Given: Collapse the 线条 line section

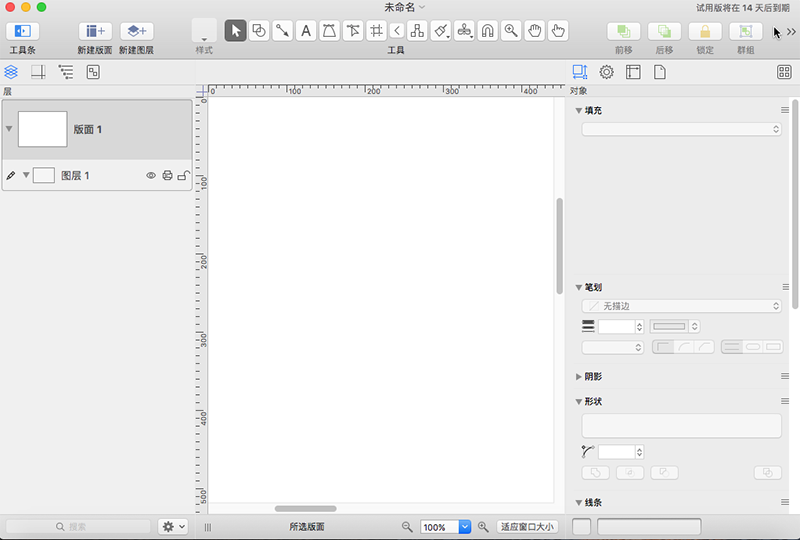Looking at the screenshot, I should click(x=579, y=502).
